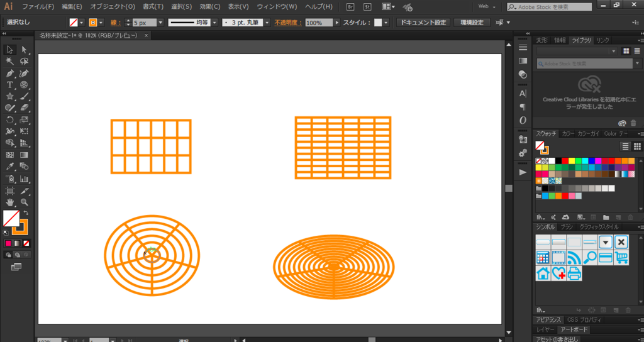The height and width of the screenshot is (342, 644).
Task: Set paint type to None in toolbox
Action: point(26,243)
